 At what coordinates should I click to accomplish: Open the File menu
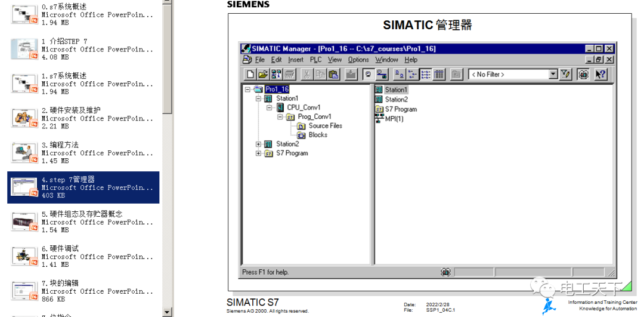(260, 60)
